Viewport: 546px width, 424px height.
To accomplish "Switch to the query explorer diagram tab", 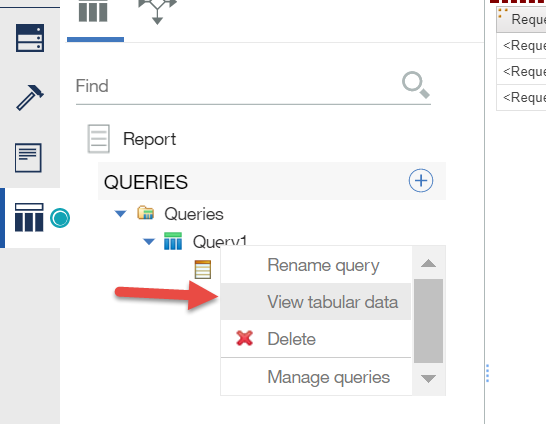I will pyautogui.click(x=157, y=12).
